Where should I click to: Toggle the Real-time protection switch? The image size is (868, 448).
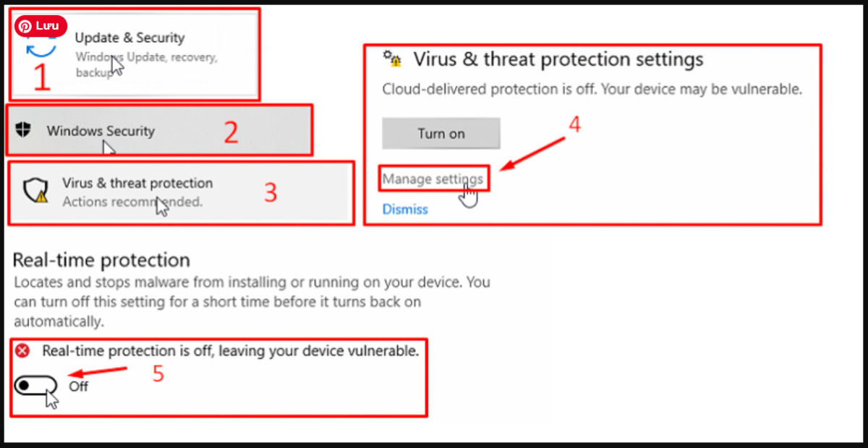point(35,386)
